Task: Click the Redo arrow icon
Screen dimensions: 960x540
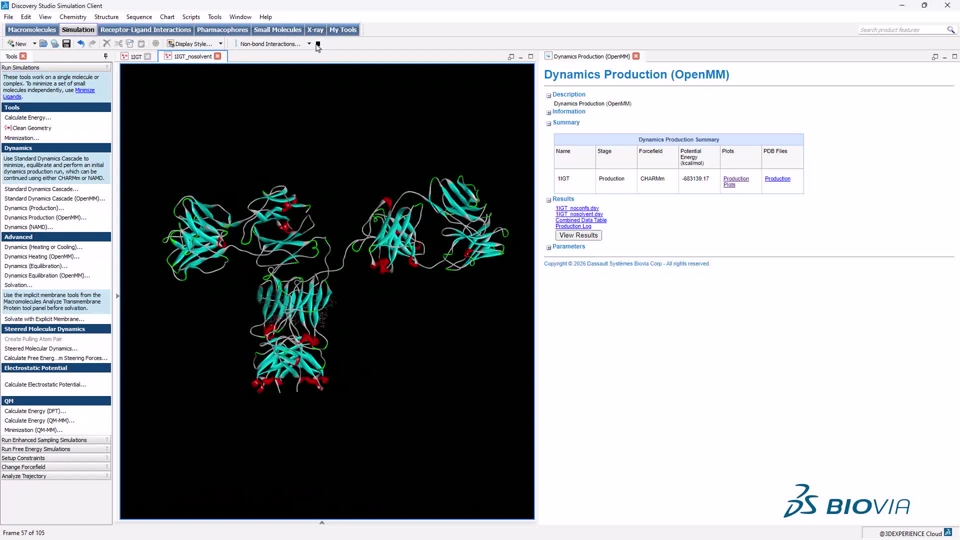Action: coord(92,44)
